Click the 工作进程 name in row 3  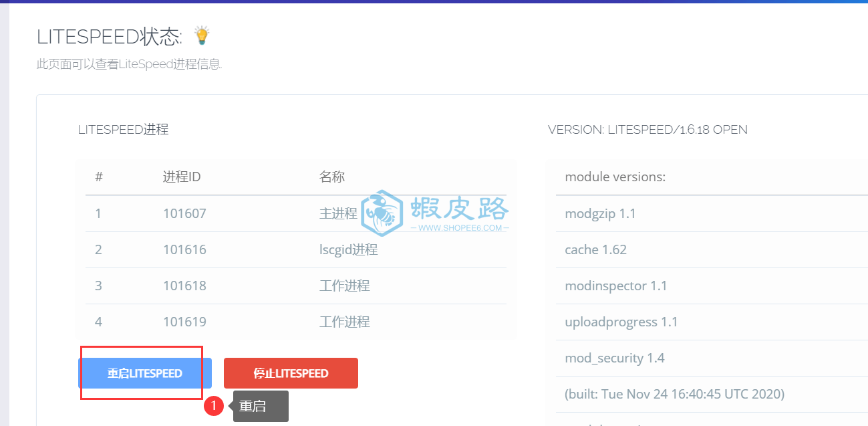coord(345,286)
